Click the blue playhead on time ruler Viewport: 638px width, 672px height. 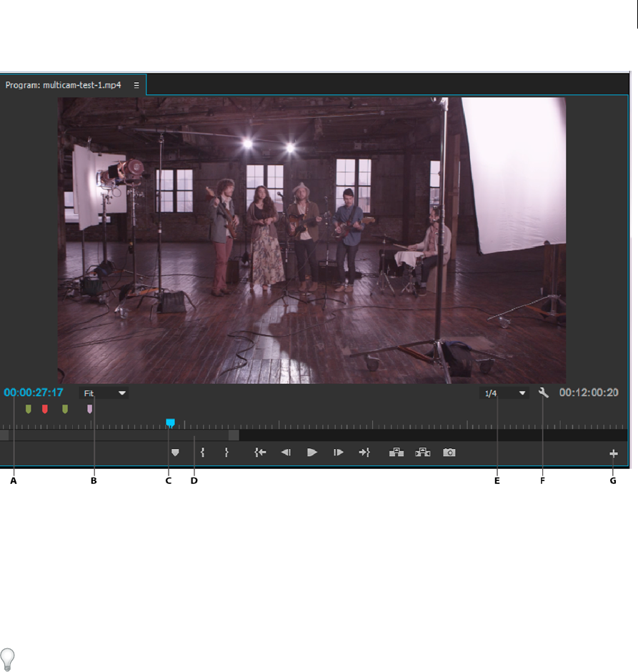[x=171, y=423]
